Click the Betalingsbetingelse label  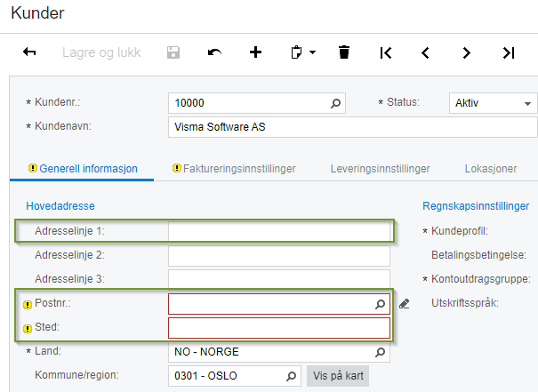click(478, 255)
